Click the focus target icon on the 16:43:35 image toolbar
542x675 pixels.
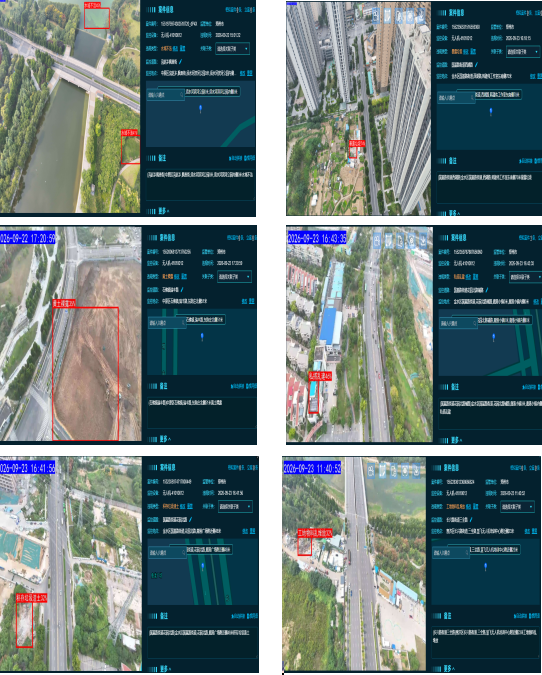412,240
